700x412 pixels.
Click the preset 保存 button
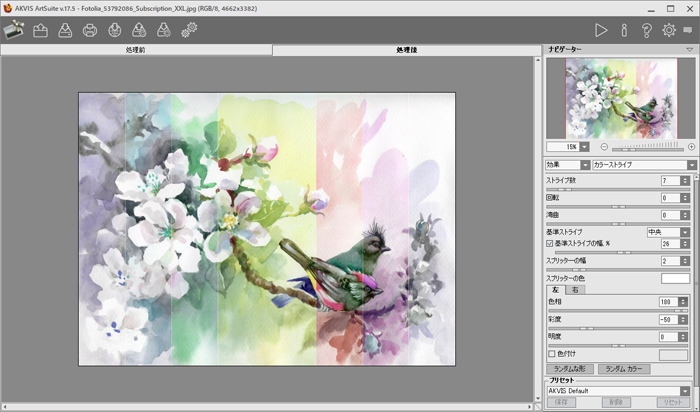click(561, 402)
